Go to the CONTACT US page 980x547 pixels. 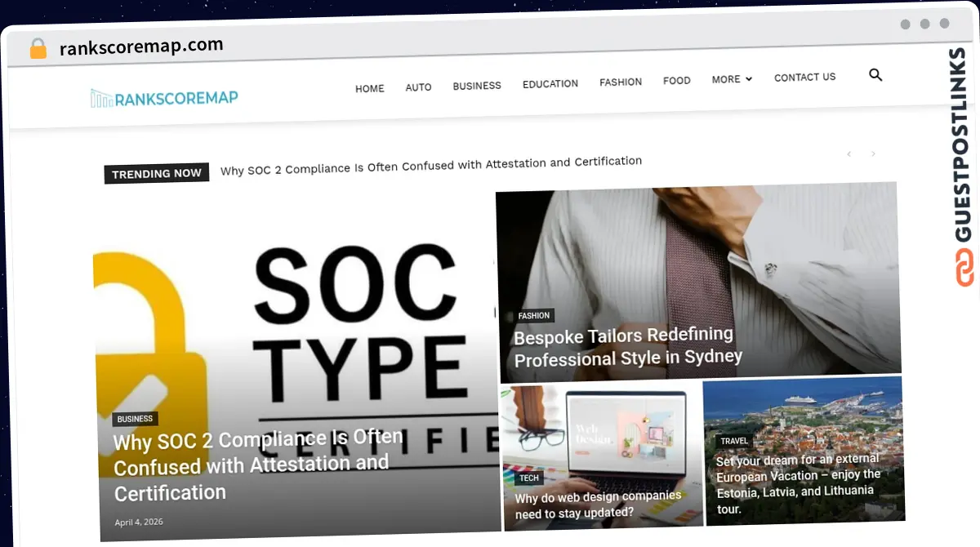(805, 77)
